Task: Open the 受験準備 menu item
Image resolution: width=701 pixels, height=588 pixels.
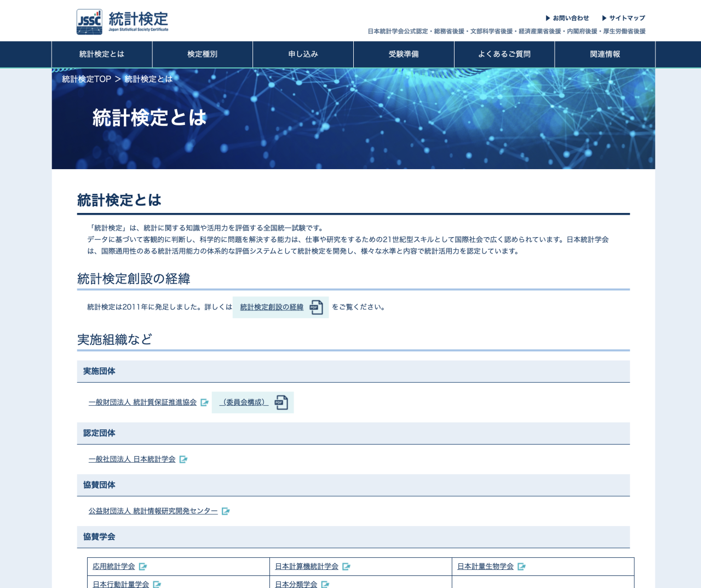Action: (x=404, y=54)
